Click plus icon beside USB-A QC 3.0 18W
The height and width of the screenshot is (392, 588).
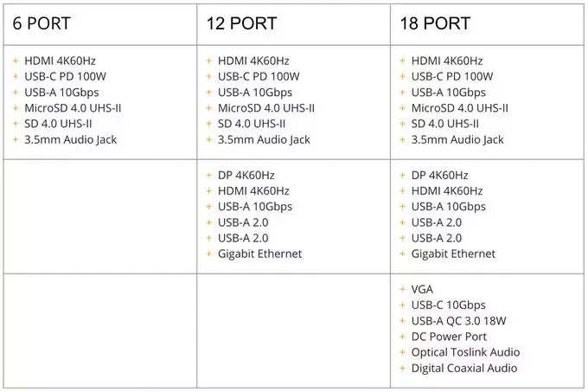403,321
